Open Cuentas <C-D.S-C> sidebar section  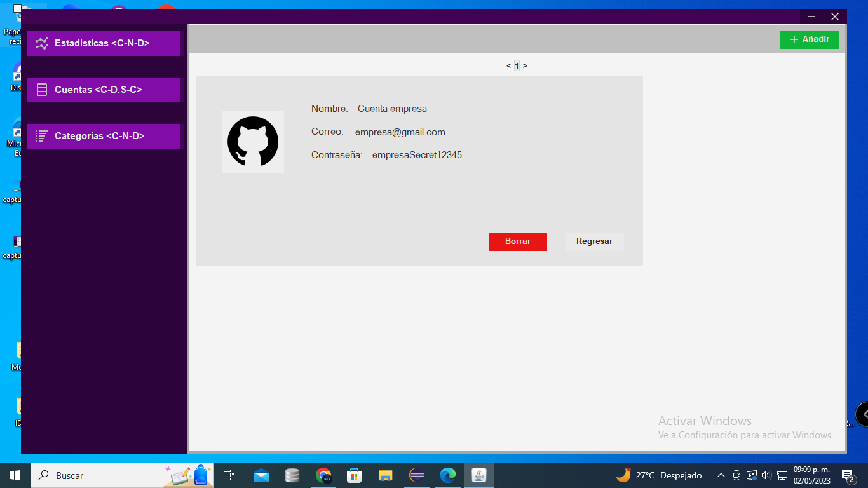point(104,90)
